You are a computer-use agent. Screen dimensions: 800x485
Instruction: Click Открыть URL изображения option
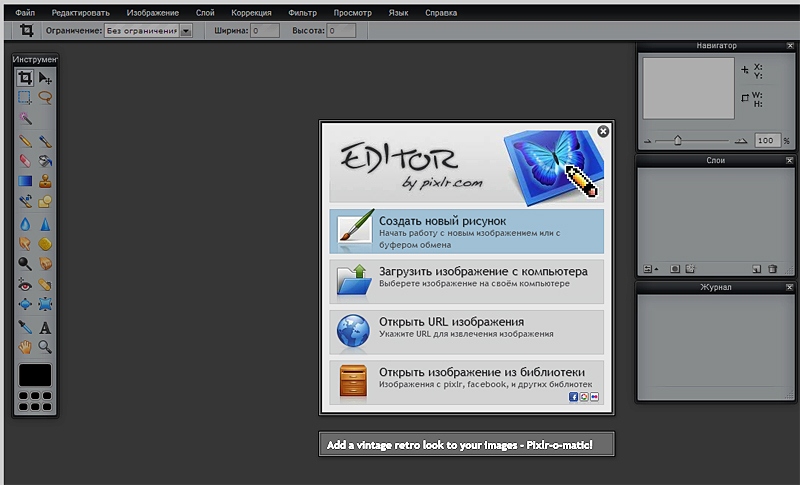pyautogui.click(x=466, y=332)
